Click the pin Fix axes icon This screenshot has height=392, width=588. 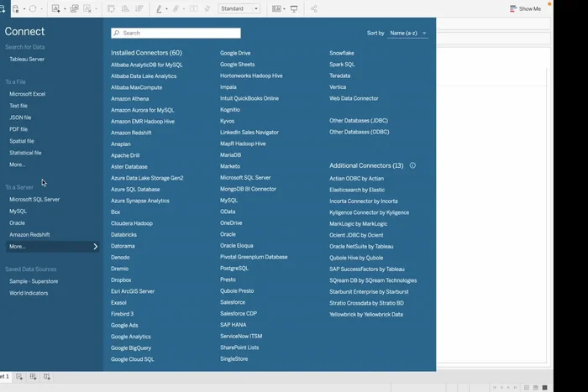tap(207, 8)
